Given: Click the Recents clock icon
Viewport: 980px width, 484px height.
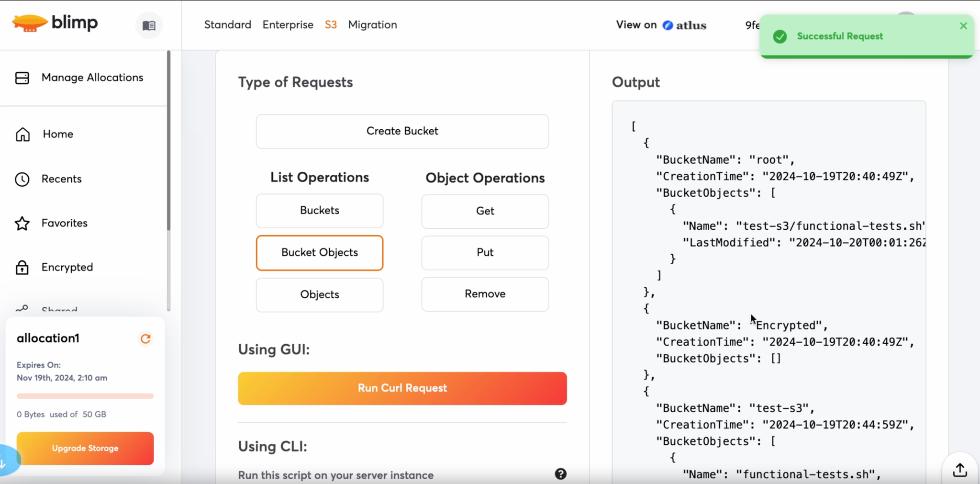Looking at the screenshot, I should pos(22,179).
